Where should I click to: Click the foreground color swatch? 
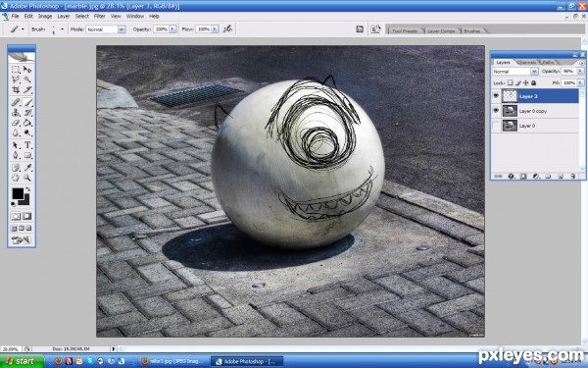click(x=18, y=193)
